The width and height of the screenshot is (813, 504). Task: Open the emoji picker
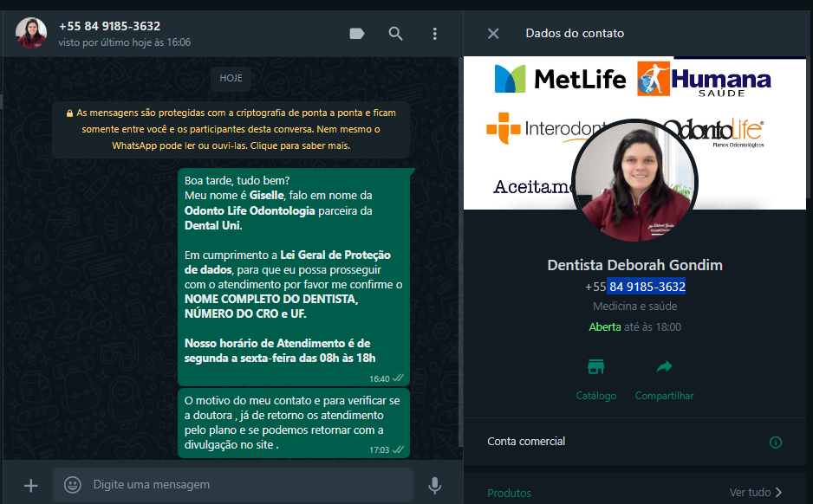coord(72,485)
